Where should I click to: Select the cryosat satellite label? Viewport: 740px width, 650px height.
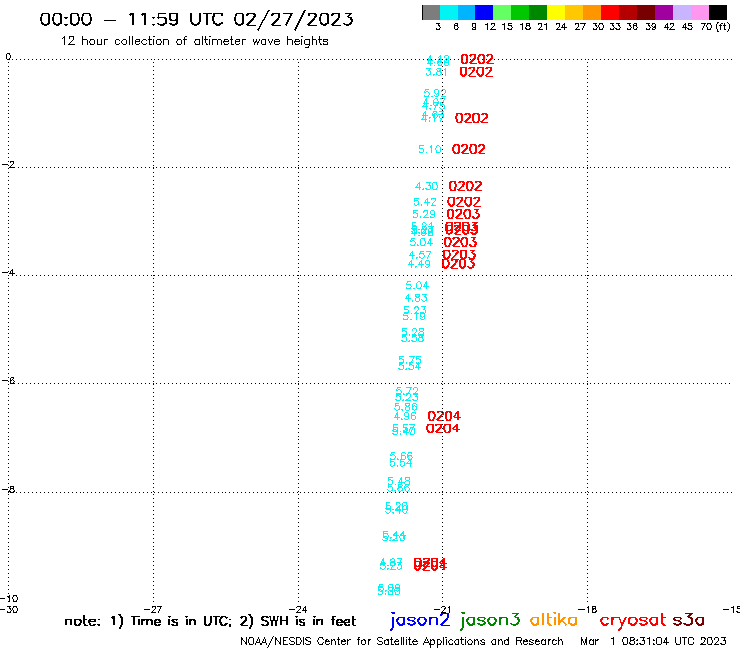(633, 620)
